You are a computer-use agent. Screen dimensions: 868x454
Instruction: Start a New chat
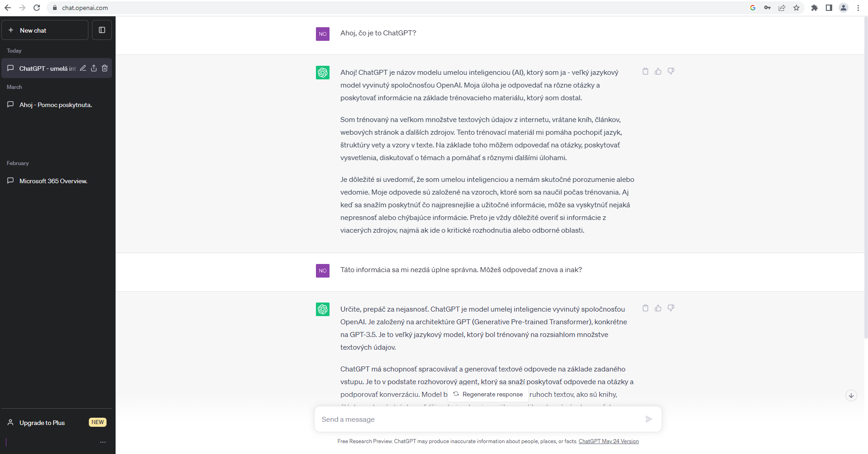45,30
